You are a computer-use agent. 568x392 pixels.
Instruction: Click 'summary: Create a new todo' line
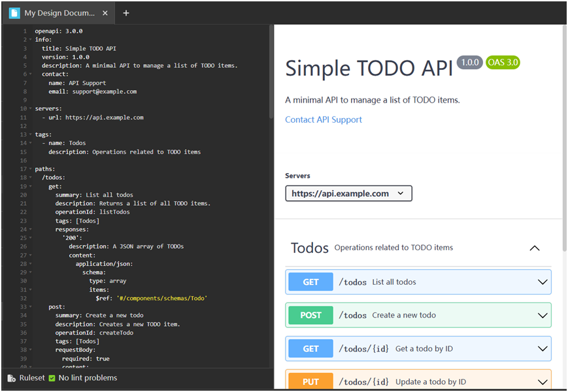[99, 316]
